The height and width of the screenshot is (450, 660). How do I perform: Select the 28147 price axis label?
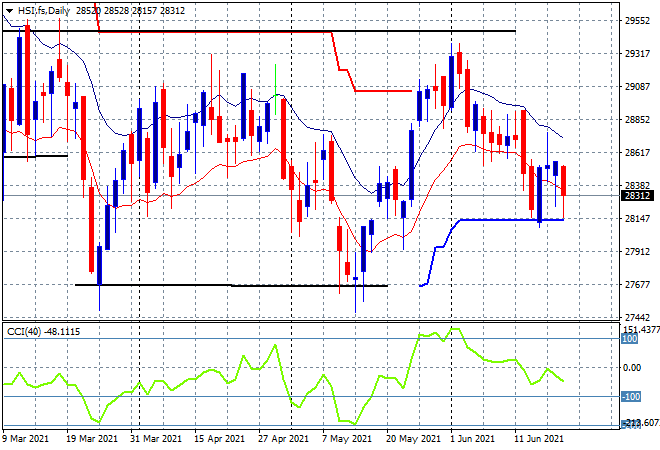coord(637,218)
